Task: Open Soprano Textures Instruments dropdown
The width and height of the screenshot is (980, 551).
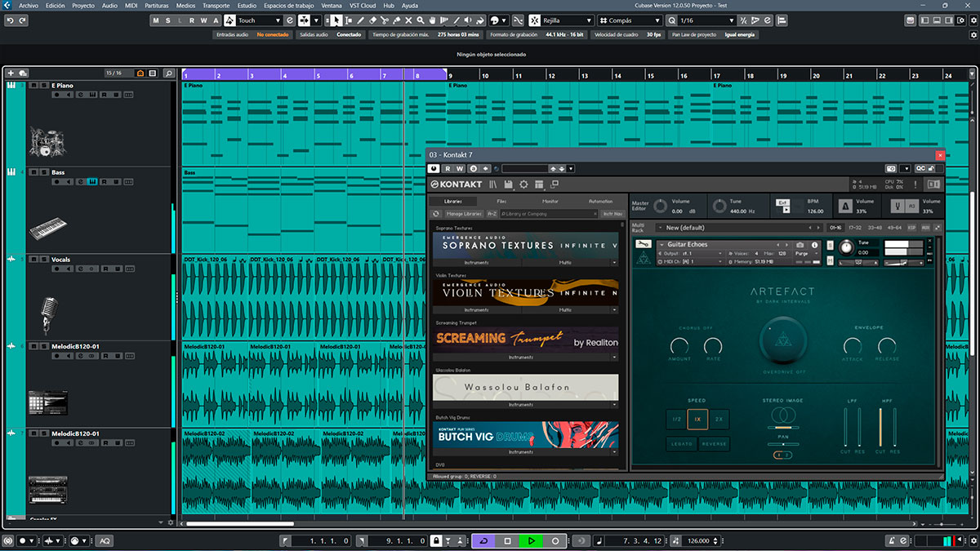Action: point(477,263)
